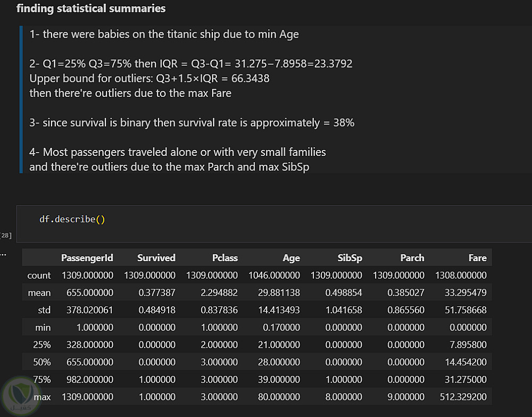Click the 'count' row label
This screenshot has height=417, width=532.
(39, 276)
